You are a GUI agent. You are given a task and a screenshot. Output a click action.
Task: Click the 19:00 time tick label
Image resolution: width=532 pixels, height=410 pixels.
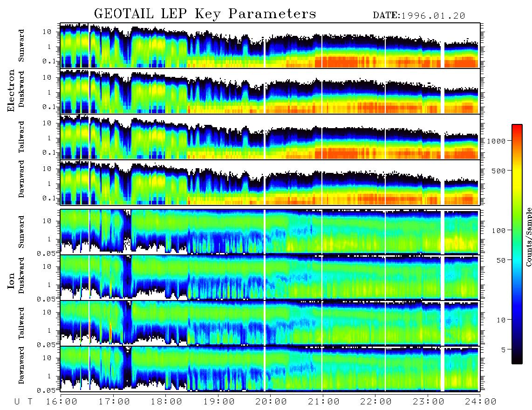[x=219, y=402]
